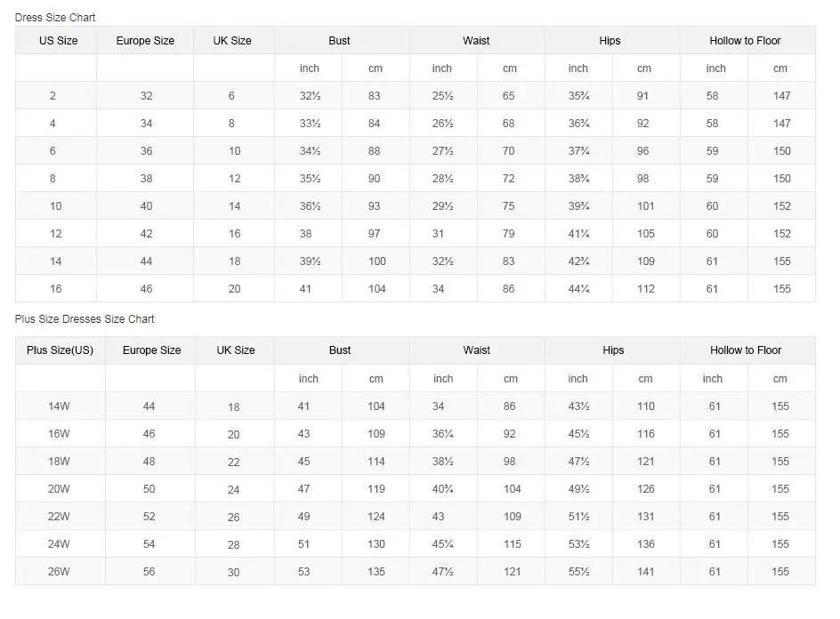The height and width of the screenshot is (619, 840).
Task: Select bust value 135 cm cell
Action: pyautogui.click(x=376, y=572)
